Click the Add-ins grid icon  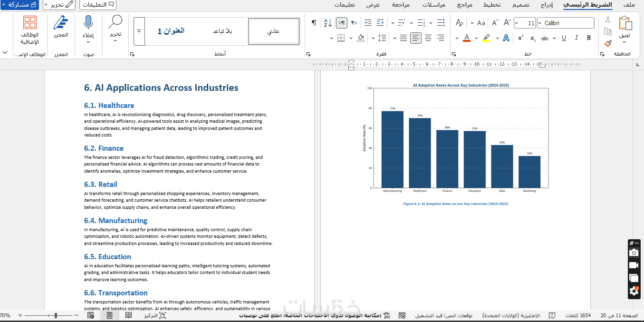pyautogui.click(x=30, y=29)
